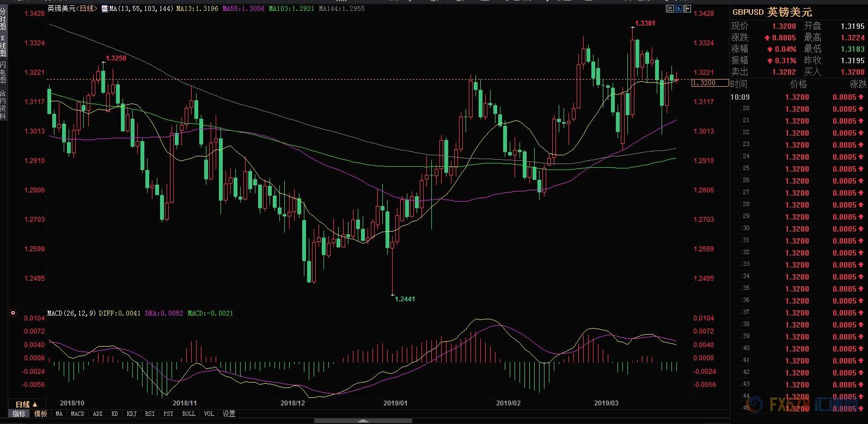Click the 10:09 tick row time

740,97
